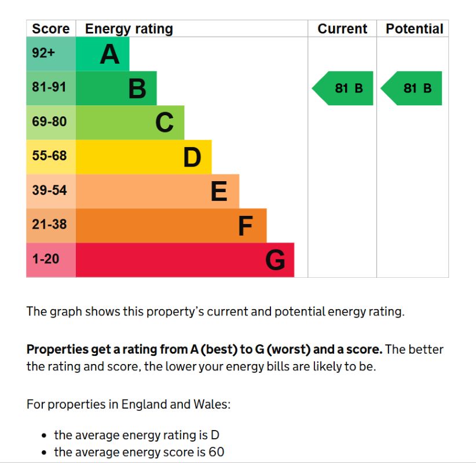Click the Potential 81 B arrow badge

pyautogui.click(x=411, y=89)
